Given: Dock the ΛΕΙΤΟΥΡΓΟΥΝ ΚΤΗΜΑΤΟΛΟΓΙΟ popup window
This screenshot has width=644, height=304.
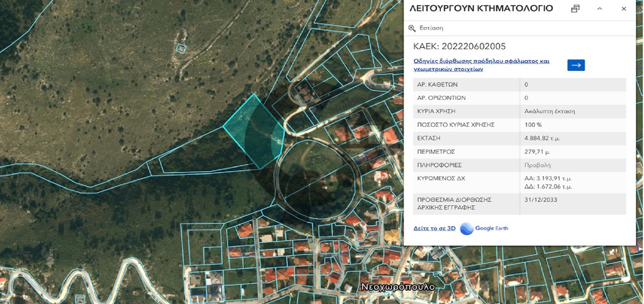Looking at the screenshot, I should point(575,9).
